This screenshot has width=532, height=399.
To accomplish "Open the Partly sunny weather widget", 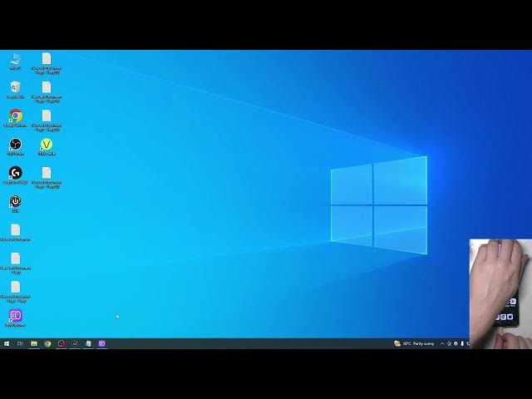I will 414,343.
